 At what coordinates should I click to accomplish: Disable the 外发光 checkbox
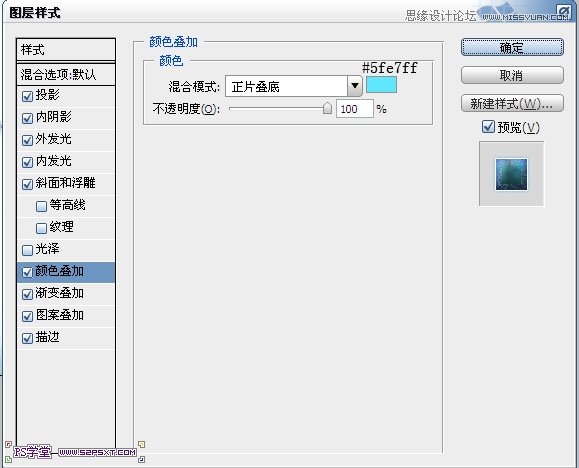27,140
